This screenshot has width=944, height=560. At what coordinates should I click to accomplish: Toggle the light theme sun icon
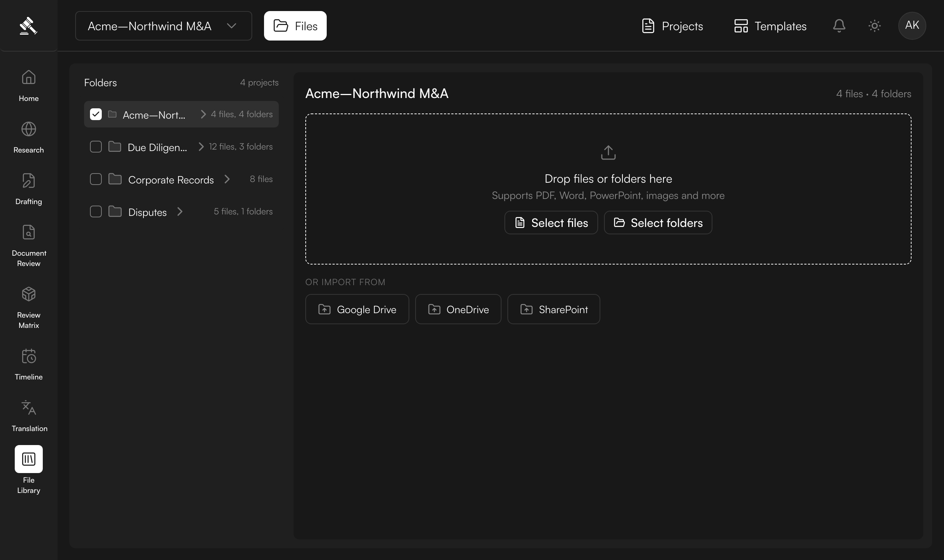click(x=875, y=26)
